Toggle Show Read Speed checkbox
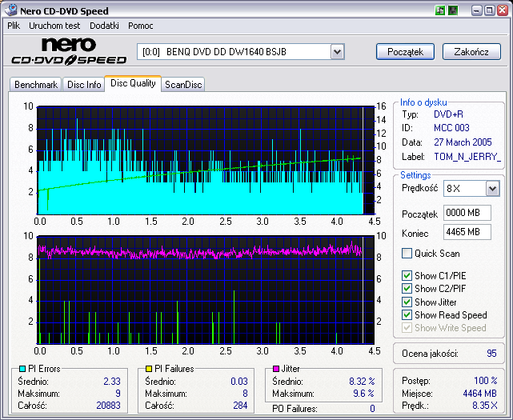The width and height of the screenshot is (513, 420). pos(407,314)
